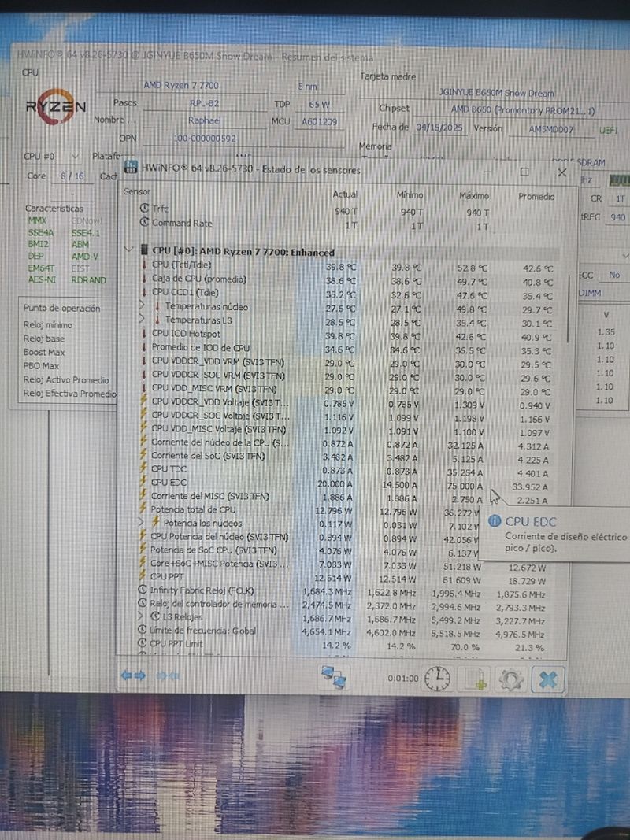Click clock icon beside CPU PPT Limit
The height and width of the screenshot is (840, 630).
click(x=143, y=643)
